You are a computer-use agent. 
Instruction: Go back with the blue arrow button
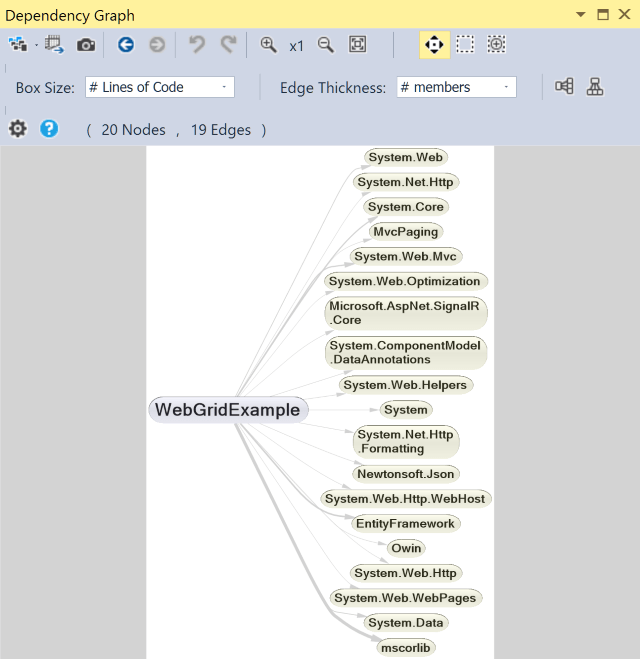click(126, 45)
